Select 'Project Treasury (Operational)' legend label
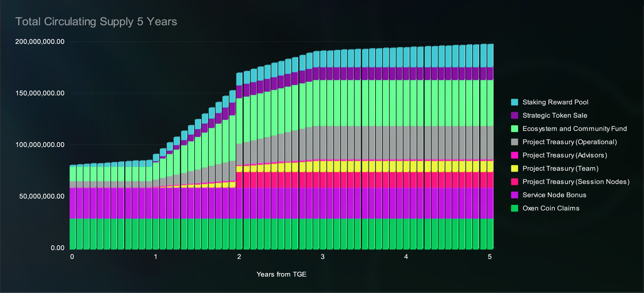The image size is (644, 293). (x=570, y=142)
